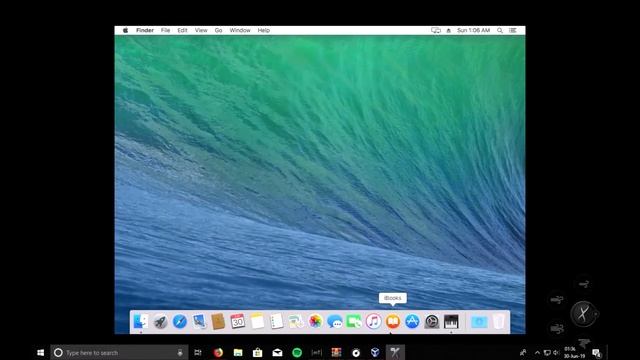This screenshot has height=360, width=640.
Task: Open Windows Mail envelope icon
Action: [x=277, y=353]
